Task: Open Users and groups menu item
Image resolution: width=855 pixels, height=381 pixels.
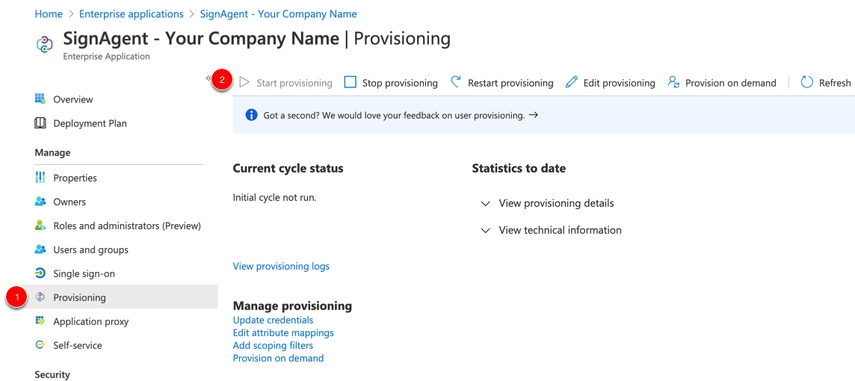Action: point(91,250)
